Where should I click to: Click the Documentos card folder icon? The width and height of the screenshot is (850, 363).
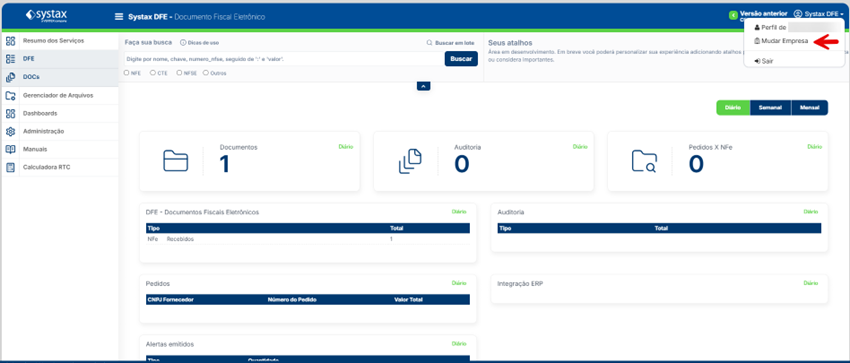(x=176, y=161)
